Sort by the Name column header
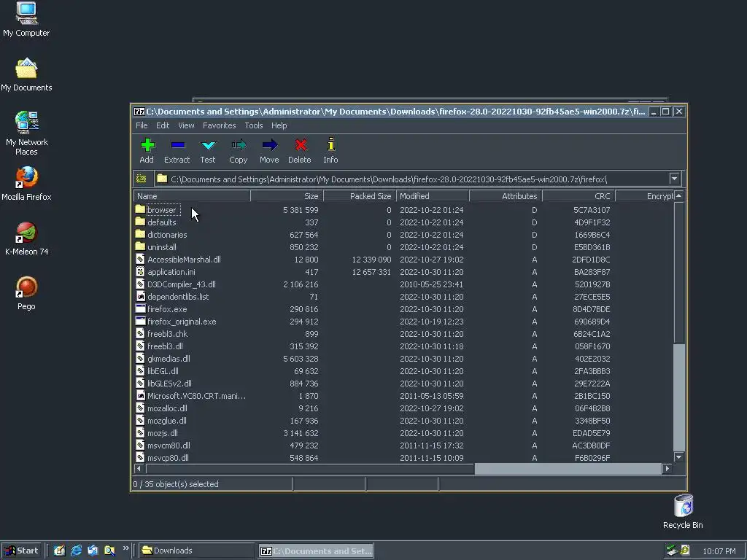The image size is (747, 560). click(192, 196)
